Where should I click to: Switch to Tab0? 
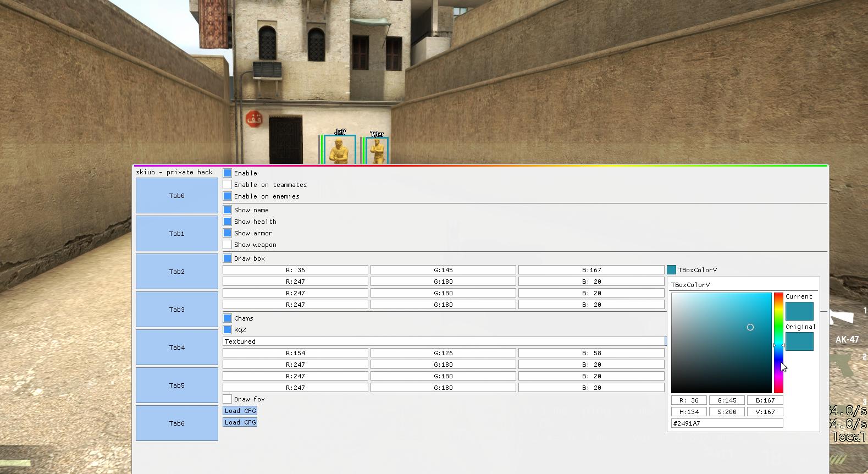(x=177, y=196)
